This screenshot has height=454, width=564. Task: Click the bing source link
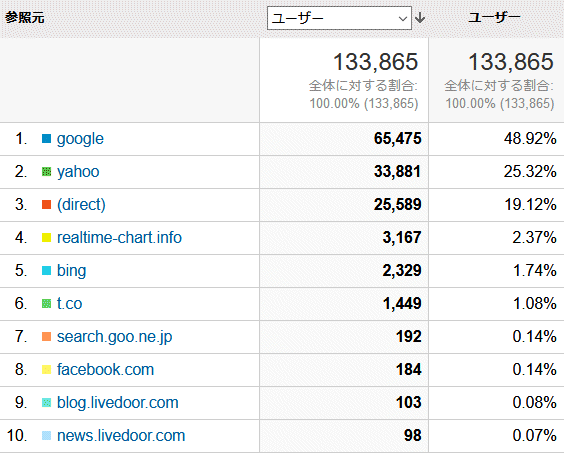pyautogui.click(x=72, y=271)
